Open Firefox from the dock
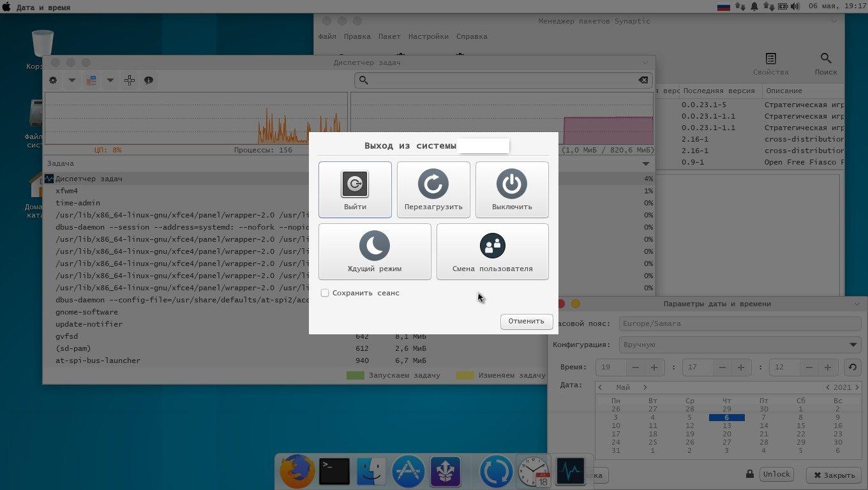 click(297, 471)
